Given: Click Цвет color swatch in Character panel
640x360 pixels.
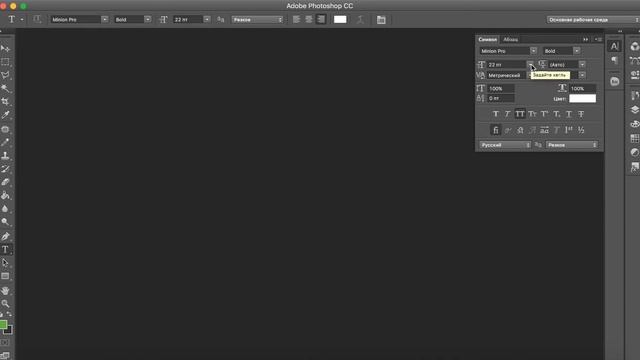Looking at the screenshot, I should (x=582, y=98).
